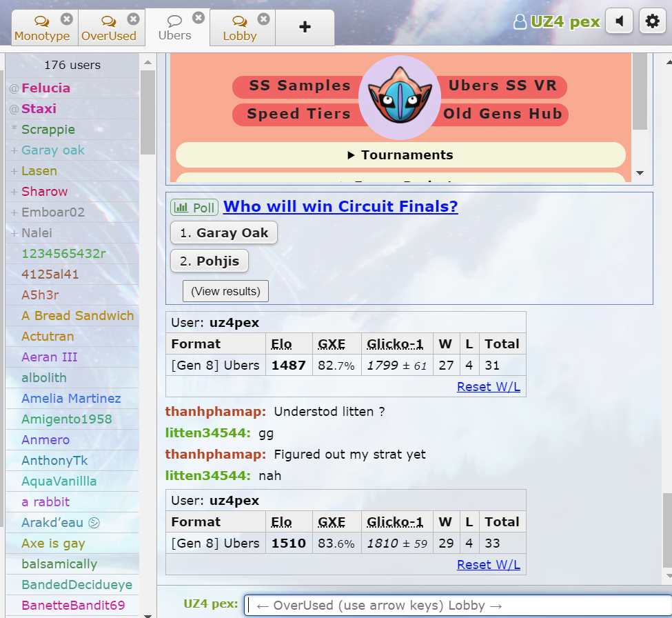Open options via the gear icon
The width and height of the screenshot is (672, 618).
[x=652, y=22]
